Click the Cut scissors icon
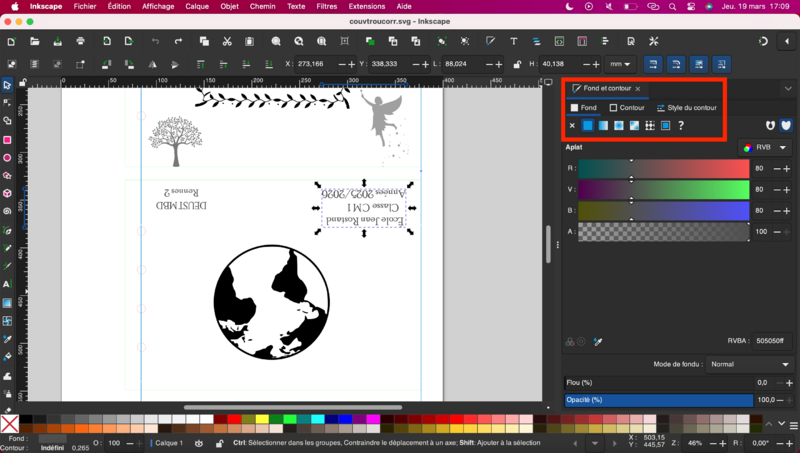 227,41
